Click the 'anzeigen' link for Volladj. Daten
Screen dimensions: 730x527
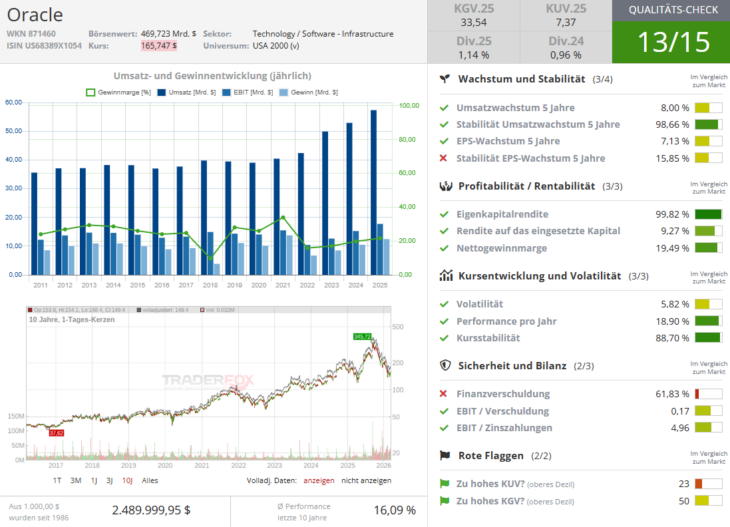click(x=317, y=480)
